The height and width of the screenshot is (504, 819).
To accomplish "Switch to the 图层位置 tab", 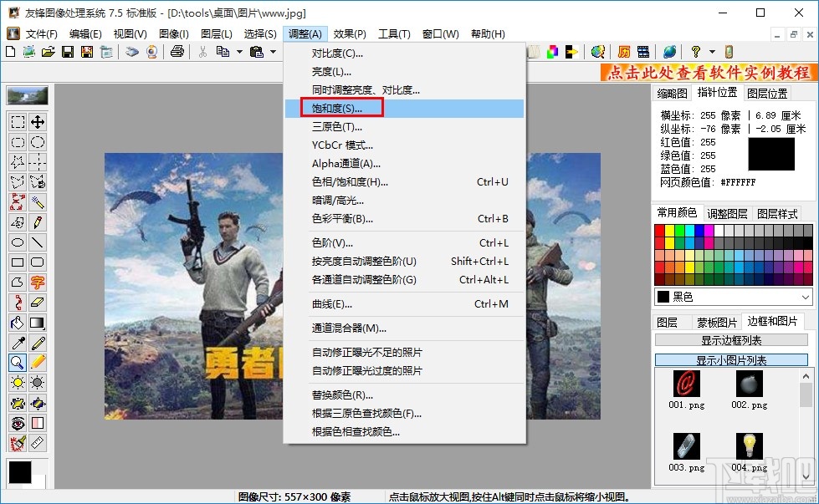I will [767, 94].
